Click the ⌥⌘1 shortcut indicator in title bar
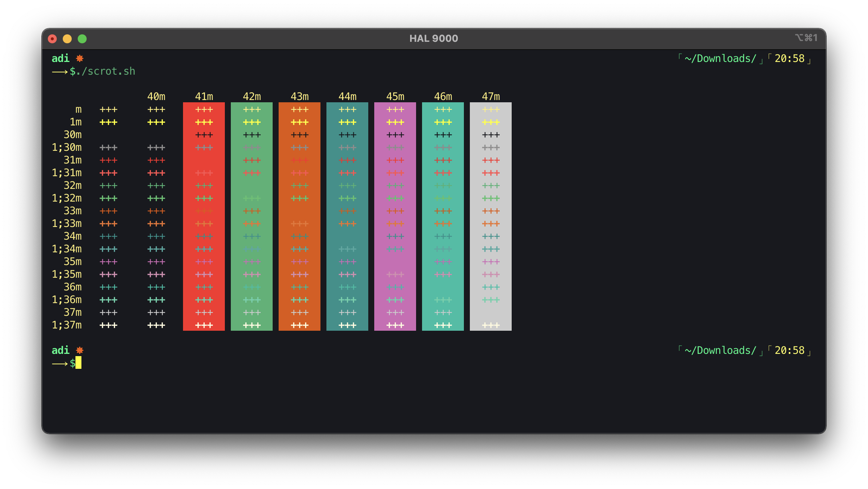The width and height of the screenshot is (868, 489). (806, 38)
